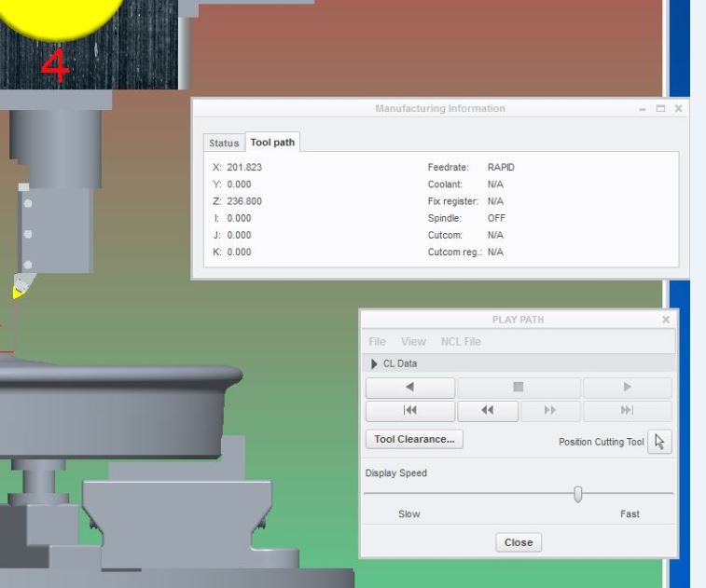Click the Y value 0.000

coord(239,185)
